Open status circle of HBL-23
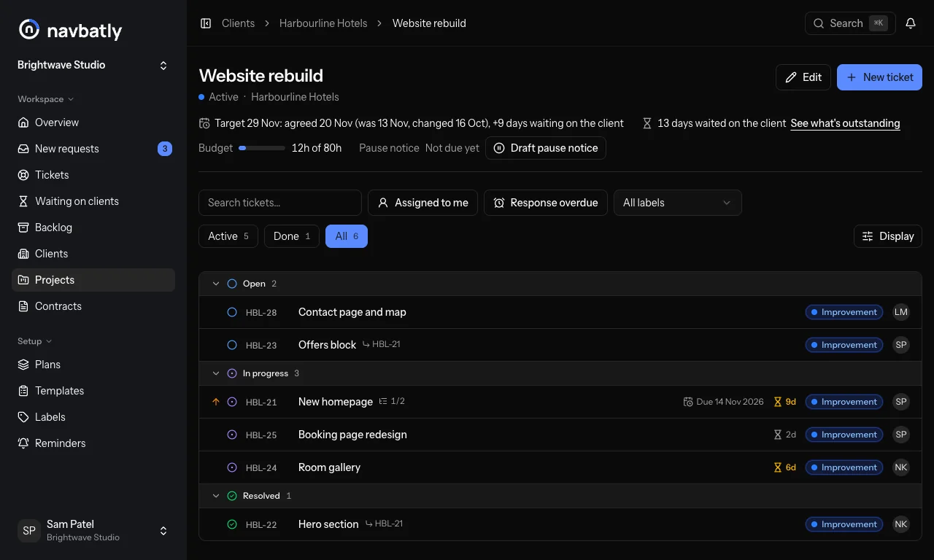 (232, 345)
